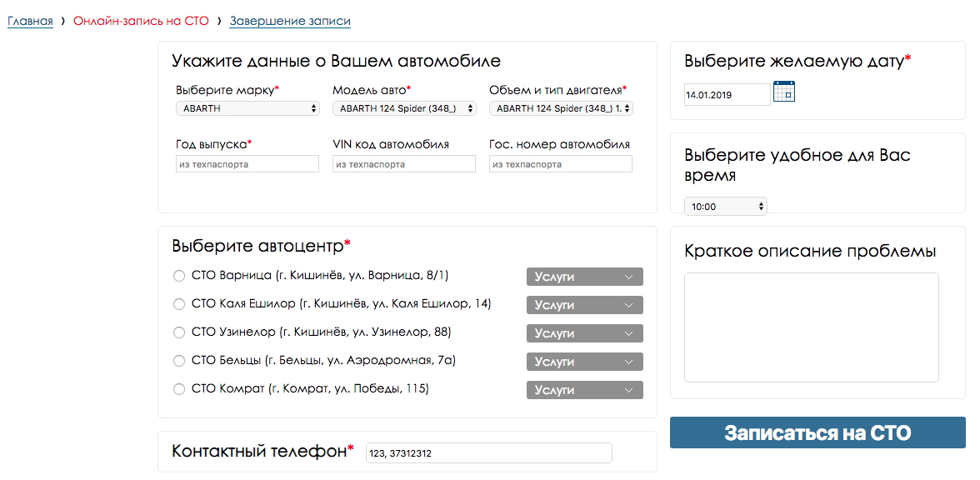Expand Услуги for СТО Каля Ешилор
980x480 pixels.
[584, 305]
